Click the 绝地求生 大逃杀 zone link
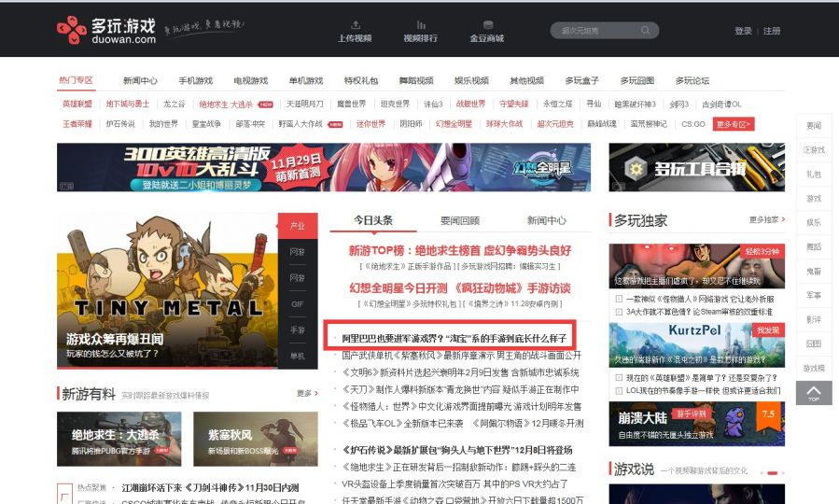Screen dimensions: 839x504 (226, 105)
